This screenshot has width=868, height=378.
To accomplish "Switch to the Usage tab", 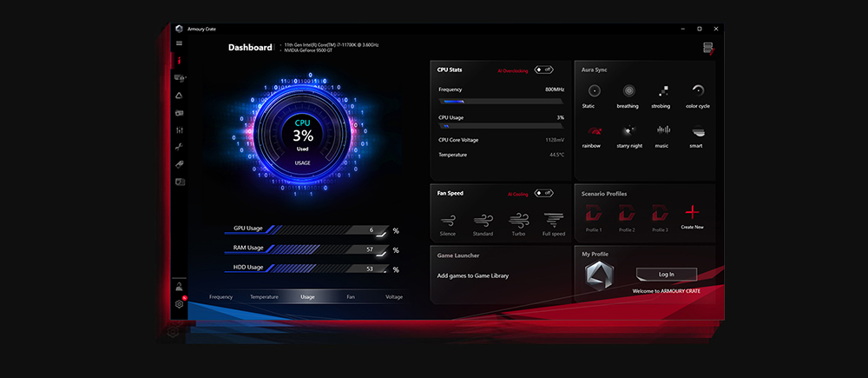I will pos(308,297).
